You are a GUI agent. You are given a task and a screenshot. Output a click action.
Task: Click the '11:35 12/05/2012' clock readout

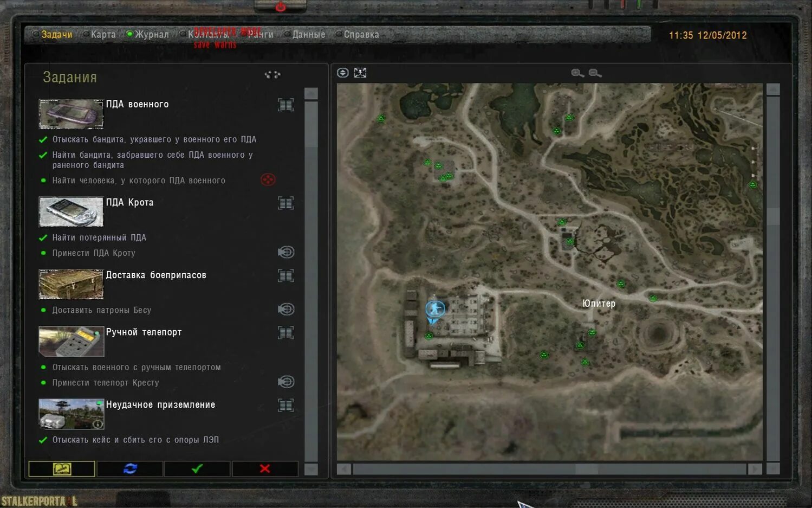(x=707, y=35)
